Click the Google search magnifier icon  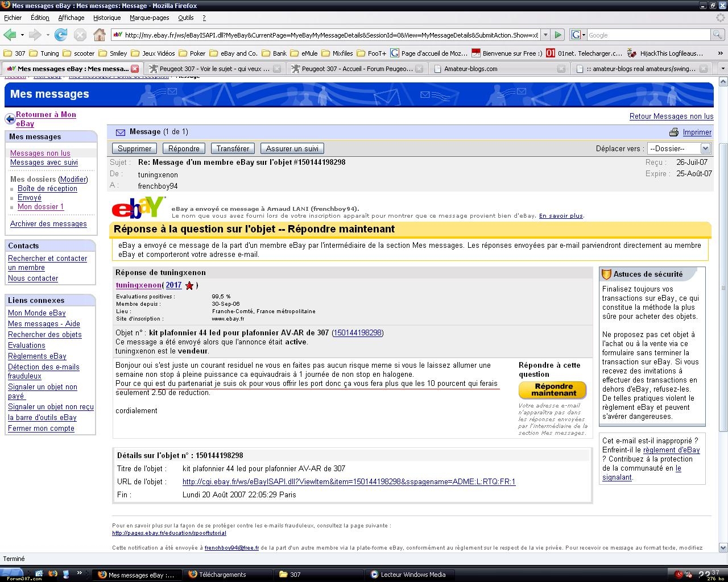point(718,35)
